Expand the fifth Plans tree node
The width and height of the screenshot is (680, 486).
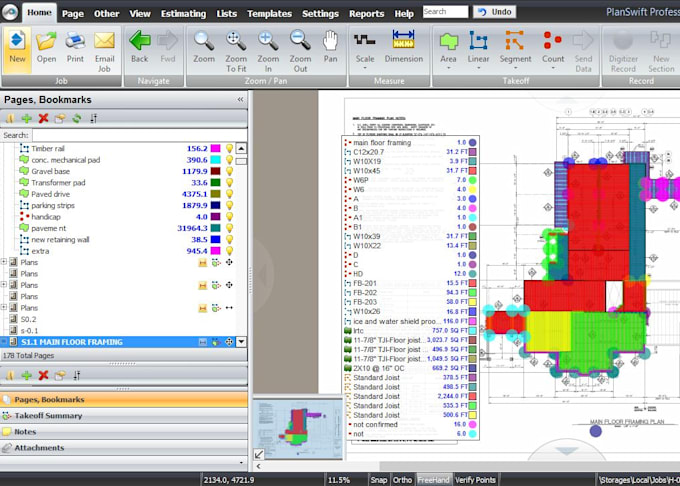(x=4, y=307)
